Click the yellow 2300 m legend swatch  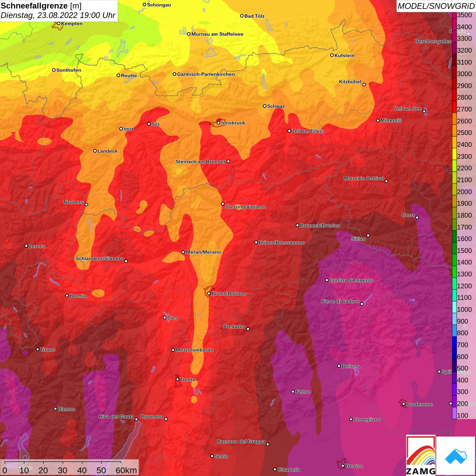coord(454,154)
